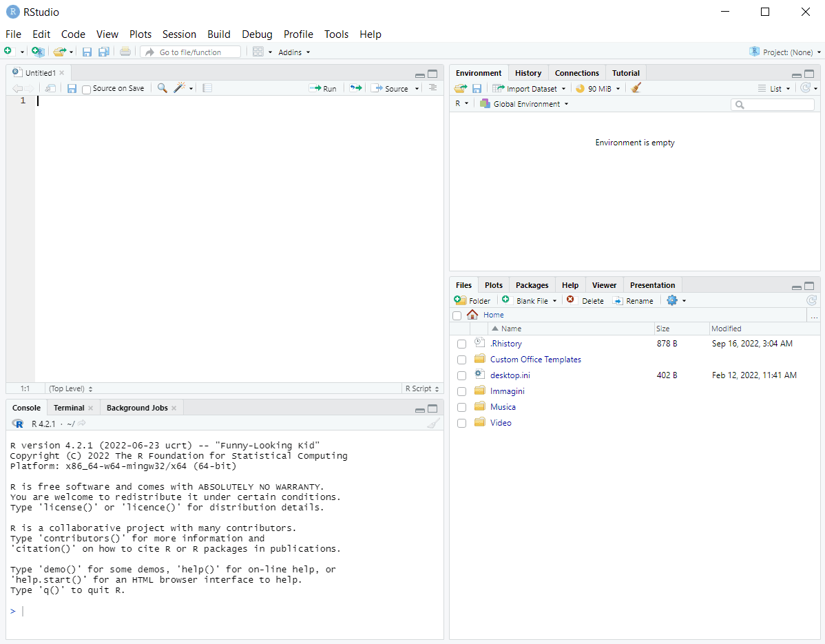Open code tools magic wand
This screenshot has height=644, width=825.
click(180, 88)
